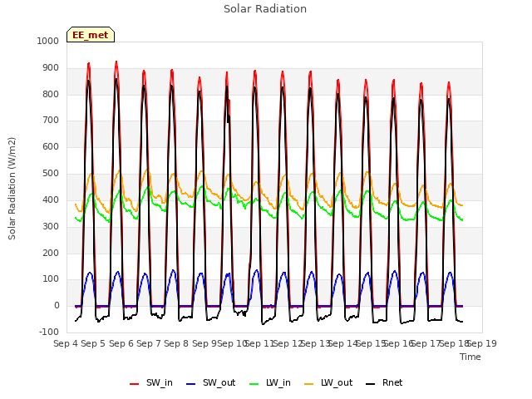This screenshot has width=532, height=399.
Task: Toggle the LW_in legend entry
Action: click(270, 383)
